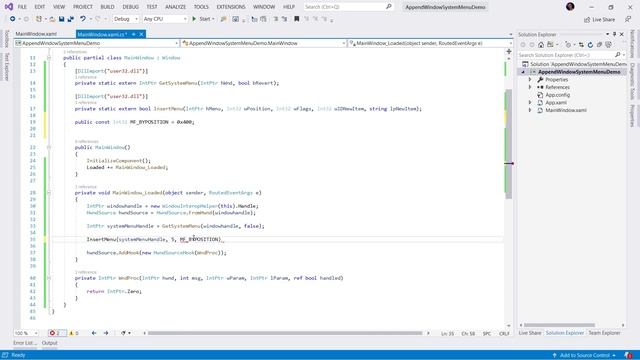Open the MainWindow class navigation dropdown
The height and width of the screenshot is (360, 640).
[264, 43]
